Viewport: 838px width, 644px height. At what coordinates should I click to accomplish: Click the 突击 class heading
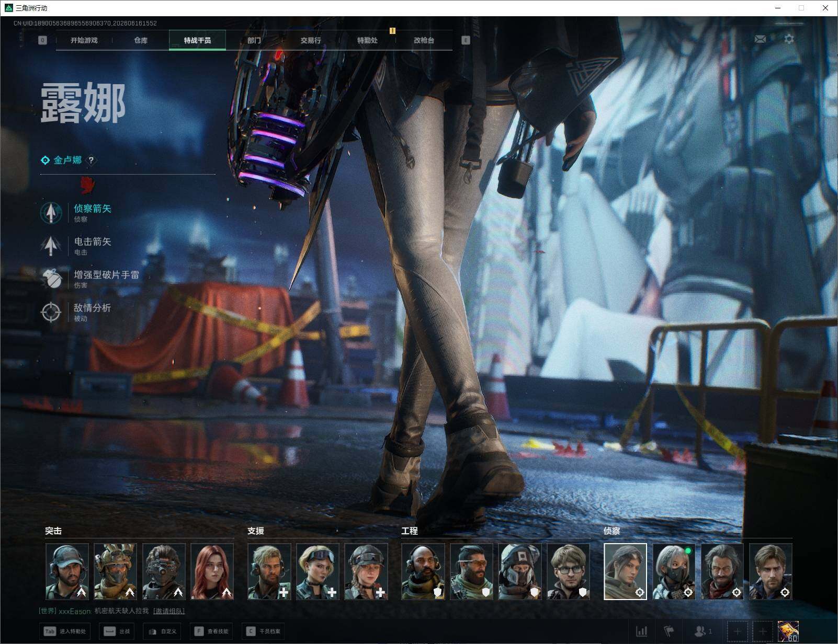pyautogui.click(x=53, y=531)
